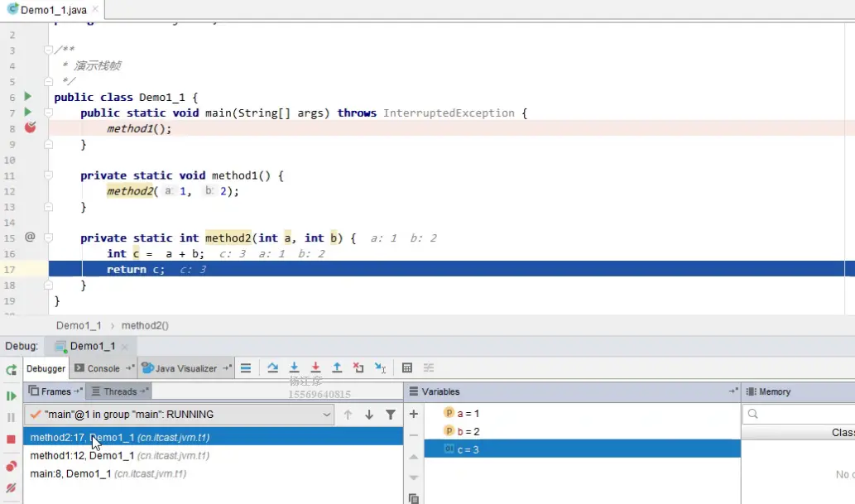Select the variable c = 3
Screen dimensions: 855x504
point(583,449)
